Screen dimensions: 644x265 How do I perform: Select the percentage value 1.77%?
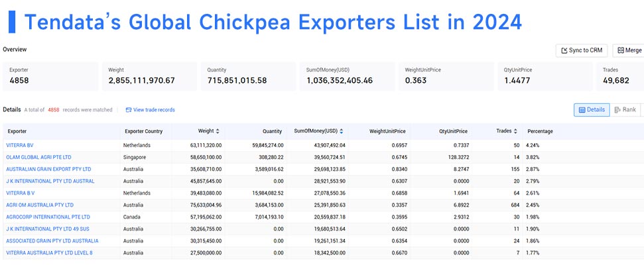pyautogui.click(x=533, y=252)
